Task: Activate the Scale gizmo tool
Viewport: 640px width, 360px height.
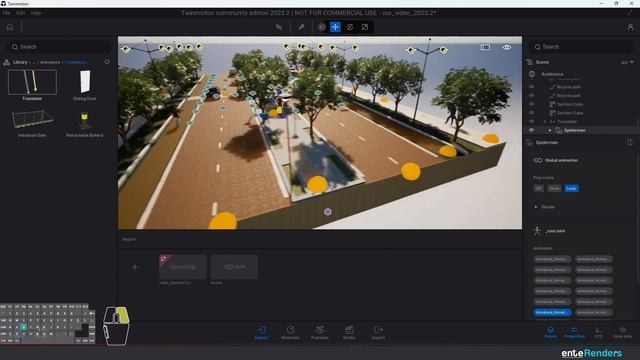Action: coord(364,27)
